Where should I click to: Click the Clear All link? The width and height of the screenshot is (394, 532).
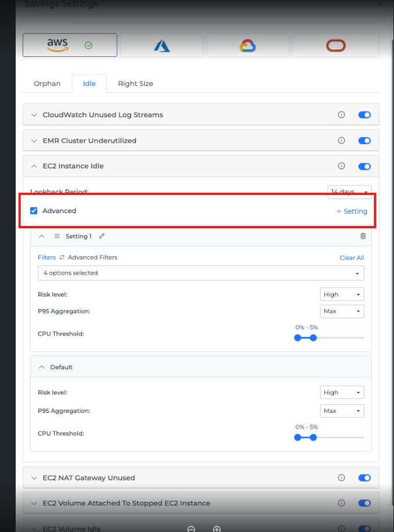(x=352, y=258)
